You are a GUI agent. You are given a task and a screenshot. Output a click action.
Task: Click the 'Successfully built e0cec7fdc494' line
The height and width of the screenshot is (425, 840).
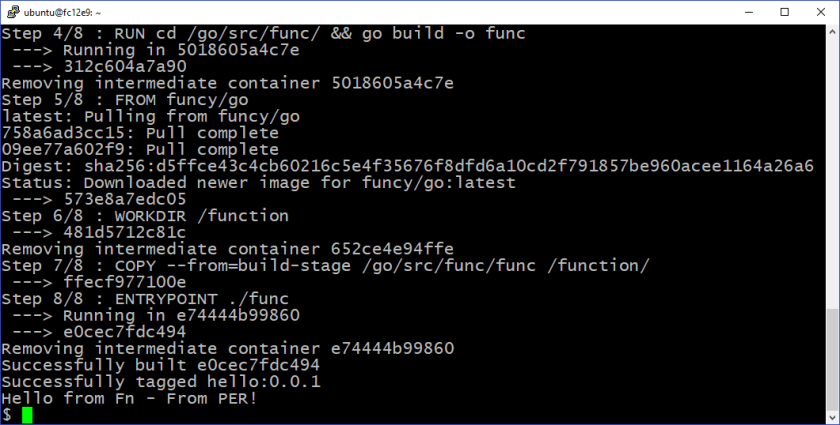[160, 365]
